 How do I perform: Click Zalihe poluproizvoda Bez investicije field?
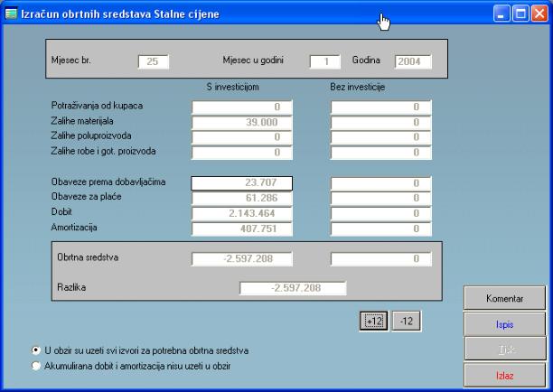381,137
